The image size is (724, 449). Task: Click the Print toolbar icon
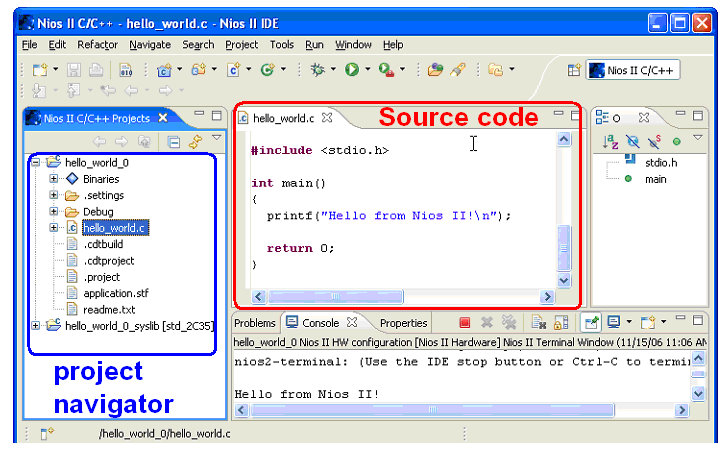96,70
